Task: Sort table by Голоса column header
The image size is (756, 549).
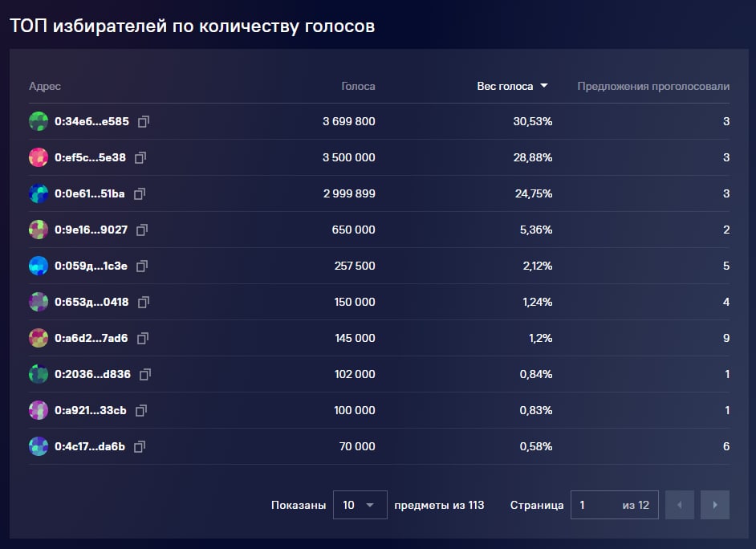Action: pyautogui.click(x=358, y=86)
